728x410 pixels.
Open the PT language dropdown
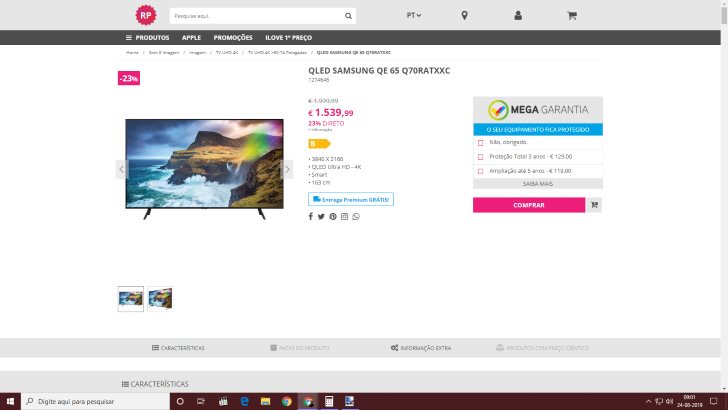(x=414, y=15)
